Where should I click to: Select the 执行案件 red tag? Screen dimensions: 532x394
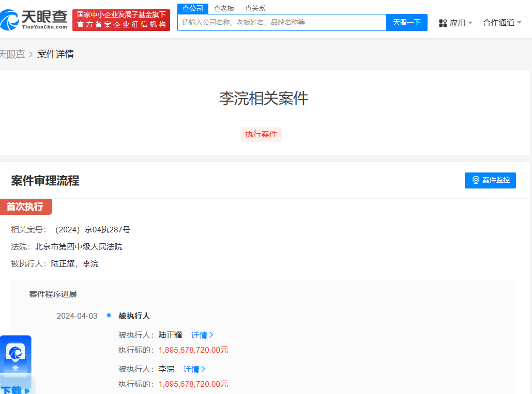coord(261,134)
